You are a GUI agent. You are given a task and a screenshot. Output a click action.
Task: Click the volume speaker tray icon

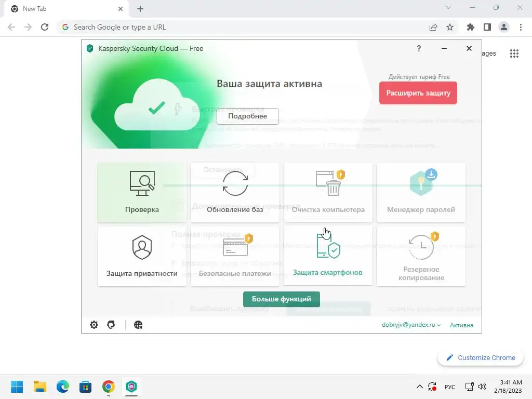tap(482, 387)
